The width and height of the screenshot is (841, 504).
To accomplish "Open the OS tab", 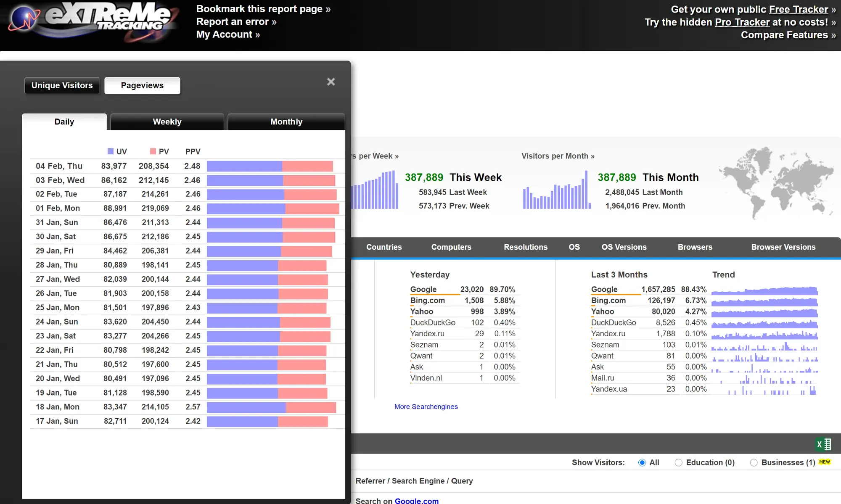I will click(x=574, y=247).
